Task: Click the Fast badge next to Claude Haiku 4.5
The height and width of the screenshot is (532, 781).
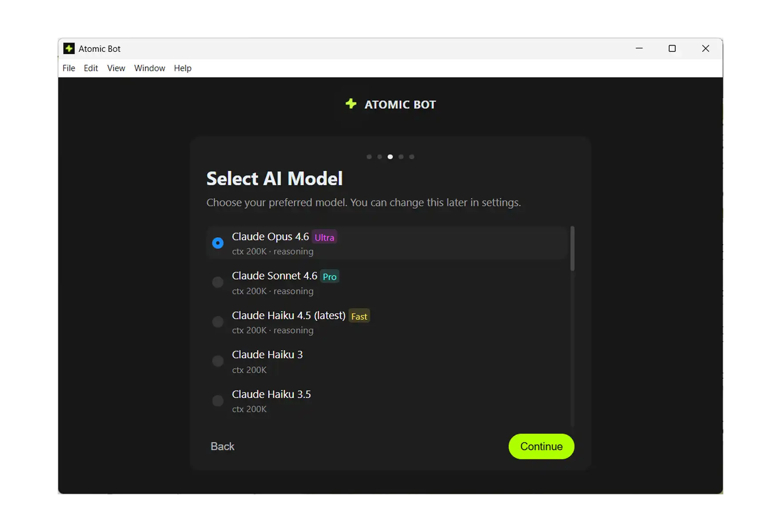Action: pyautogui.click(x=359, y=316)
